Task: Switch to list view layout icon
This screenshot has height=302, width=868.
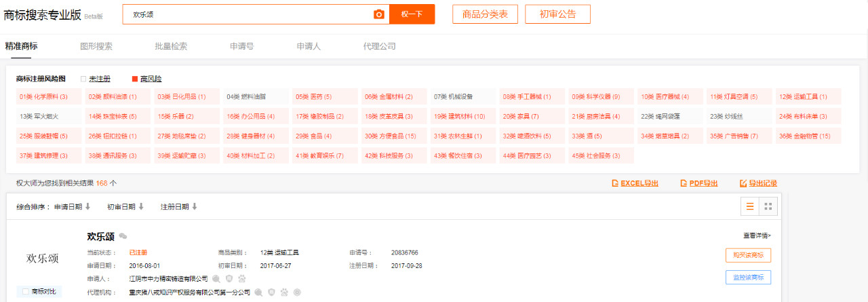Action: [x=750, y=206]
